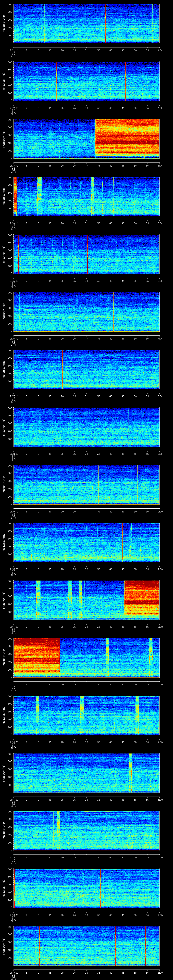Select the red line near 38 seconds in the 2:01:00 spectrogram

click(106, 24)
